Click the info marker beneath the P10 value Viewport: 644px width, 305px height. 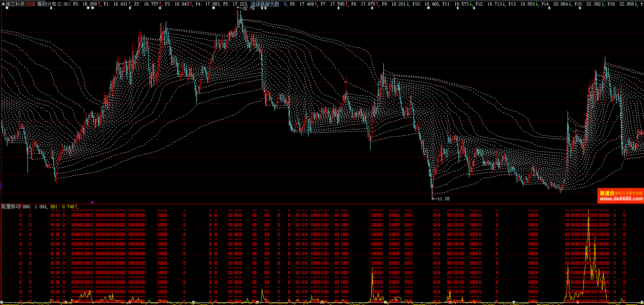428,8
